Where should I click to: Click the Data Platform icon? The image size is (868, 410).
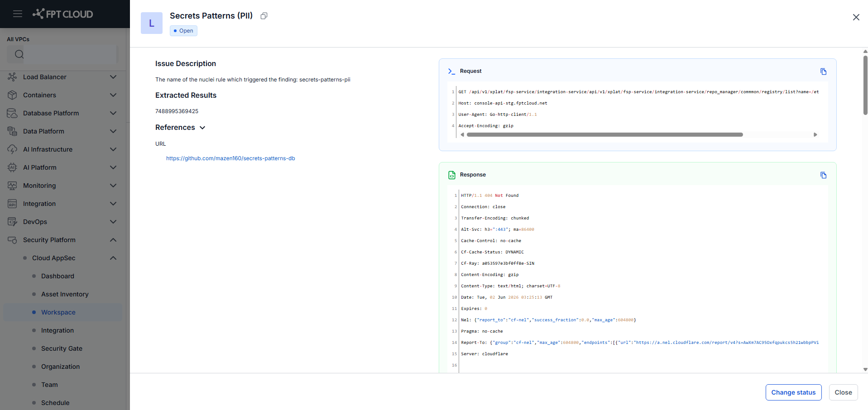(12, 131)
